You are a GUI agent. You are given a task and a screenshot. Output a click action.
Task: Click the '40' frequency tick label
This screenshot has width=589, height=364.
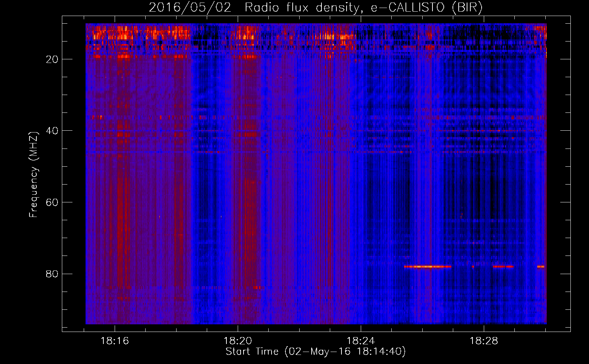tap(52, 131)
